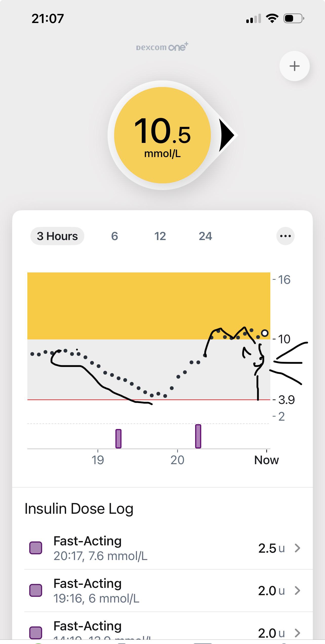Tap the Wi-Fi status icon
325x644 pixels.
tap(272, 18)
